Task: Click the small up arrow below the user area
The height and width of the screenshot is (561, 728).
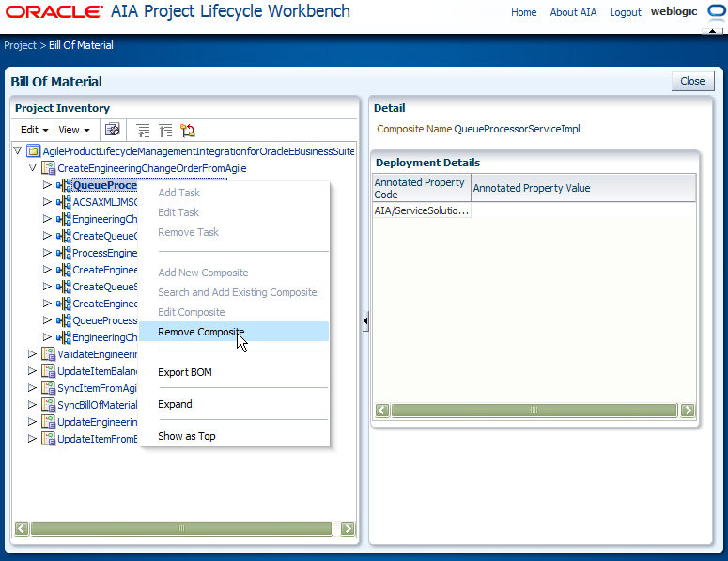Action: [x=712, y=31]
